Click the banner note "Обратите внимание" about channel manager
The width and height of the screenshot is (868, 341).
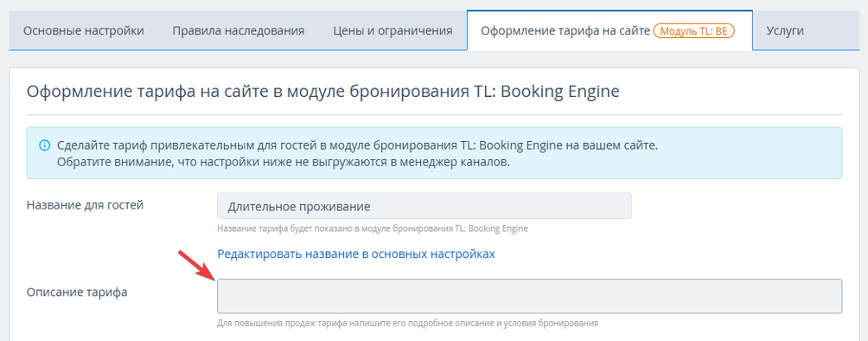(x=283, y=164)
